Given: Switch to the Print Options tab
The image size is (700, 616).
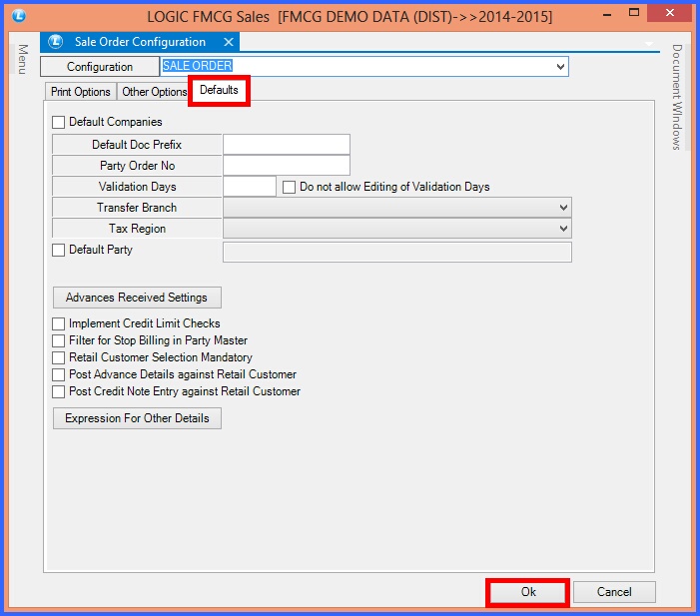Looking at the screenshot, I should click(x=80, y=92).
